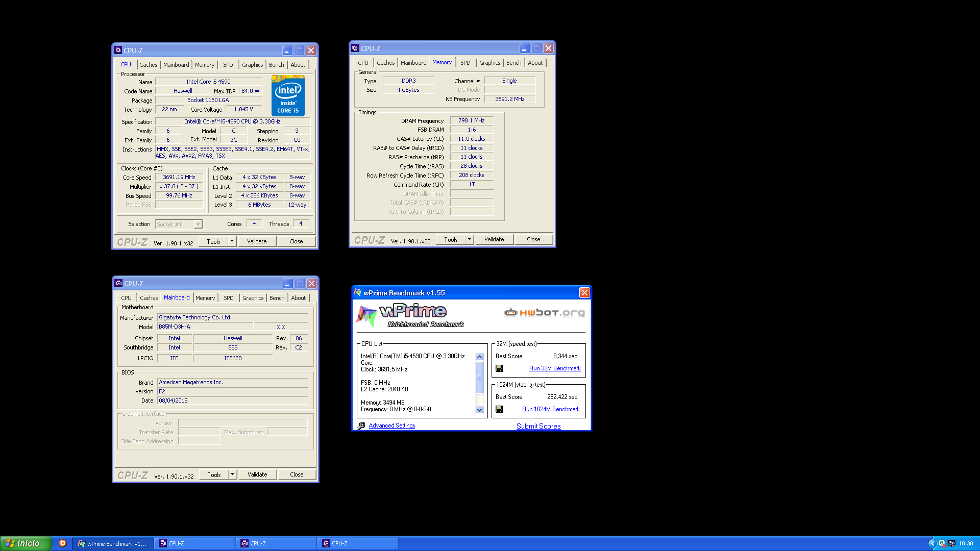
Task: Click the Memory Type DDR3 value
Action: pos(408,81)
